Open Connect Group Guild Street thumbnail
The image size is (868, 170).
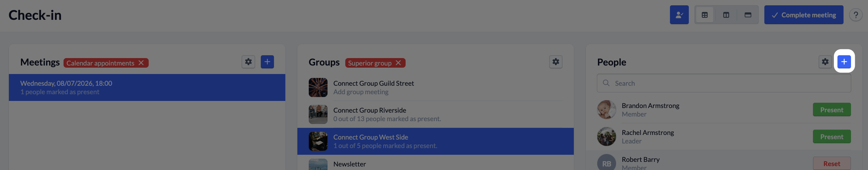click(x=318, y=87)
